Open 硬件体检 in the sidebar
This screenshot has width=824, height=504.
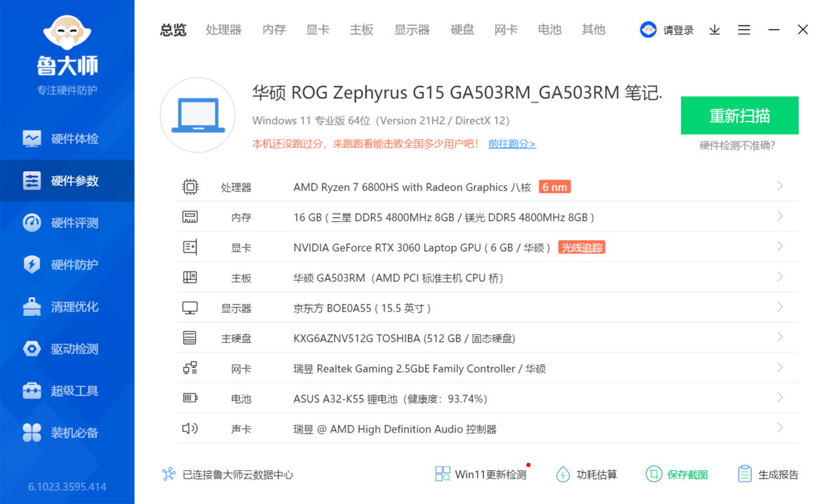click(67, 139)
